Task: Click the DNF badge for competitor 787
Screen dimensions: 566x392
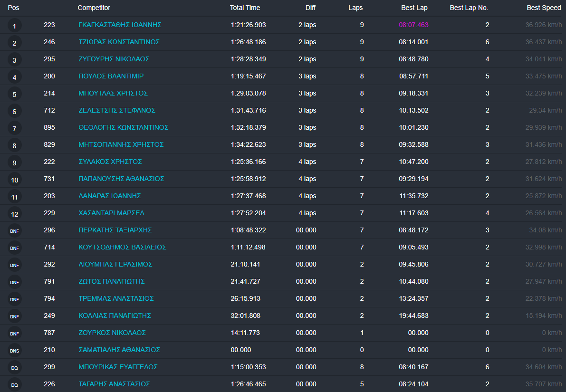Action: pos(14,334)
